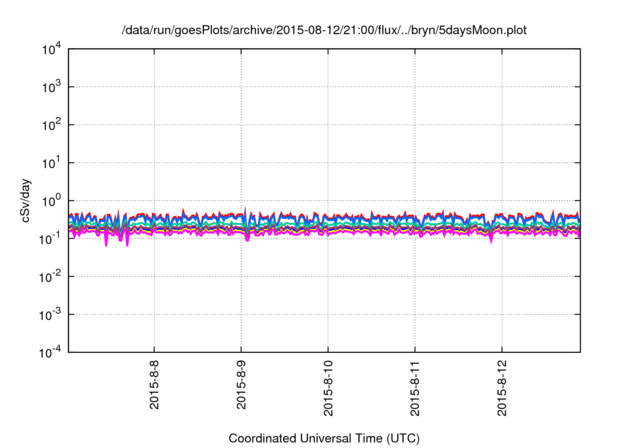Click the 2015-8-11 date tick label

[415, 388]
